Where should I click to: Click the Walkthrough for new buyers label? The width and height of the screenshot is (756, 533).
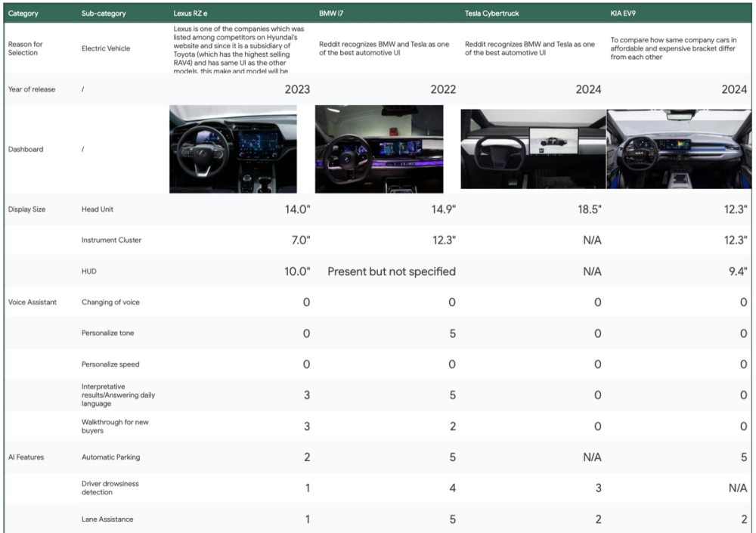(115, 426)
